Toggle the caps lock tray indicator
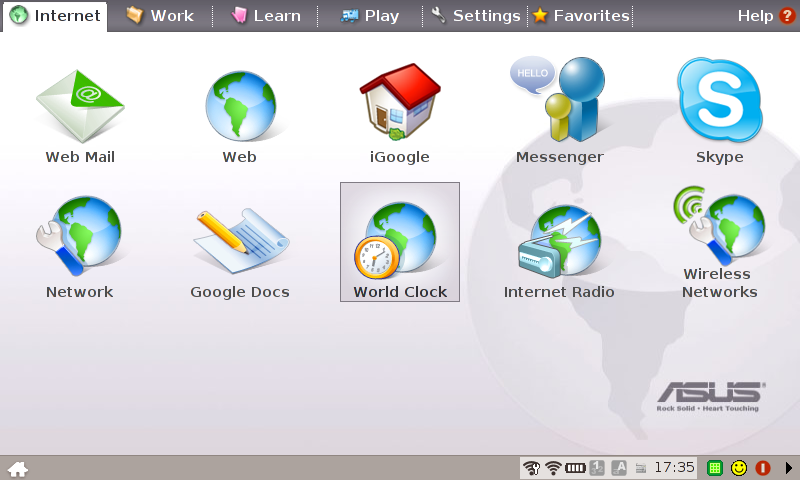 (x=619, y=467)
